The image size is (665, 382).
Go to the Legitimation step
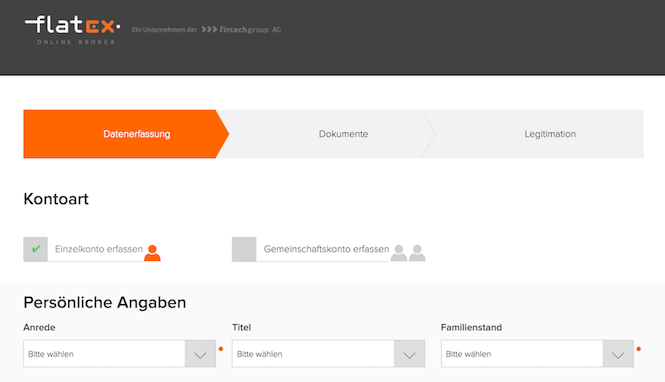click(550, 134)
